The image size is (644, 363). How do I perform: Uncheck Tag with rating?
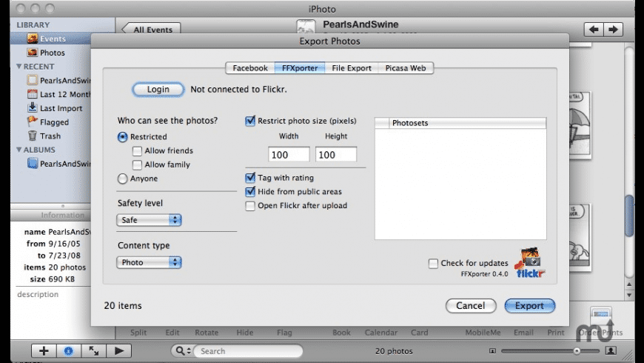[250, 178]
